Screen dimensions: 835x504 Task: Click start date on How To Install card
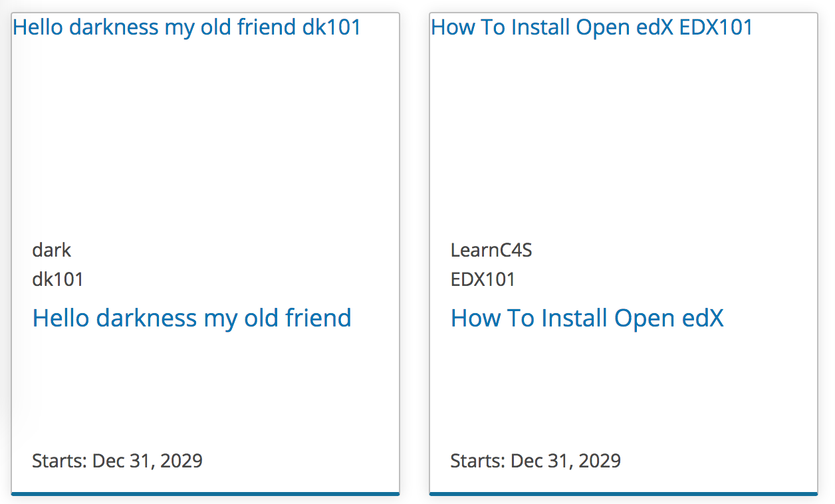pos(535,461)
